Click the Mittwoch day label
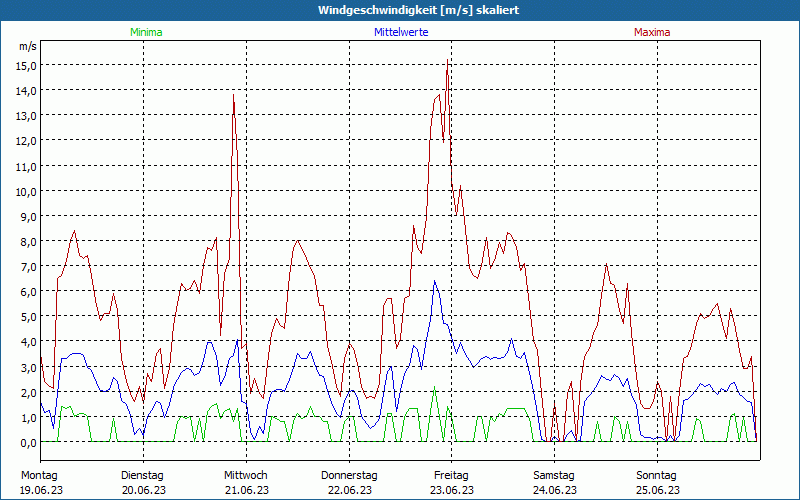Screen dimensions: 800x500 245,476
